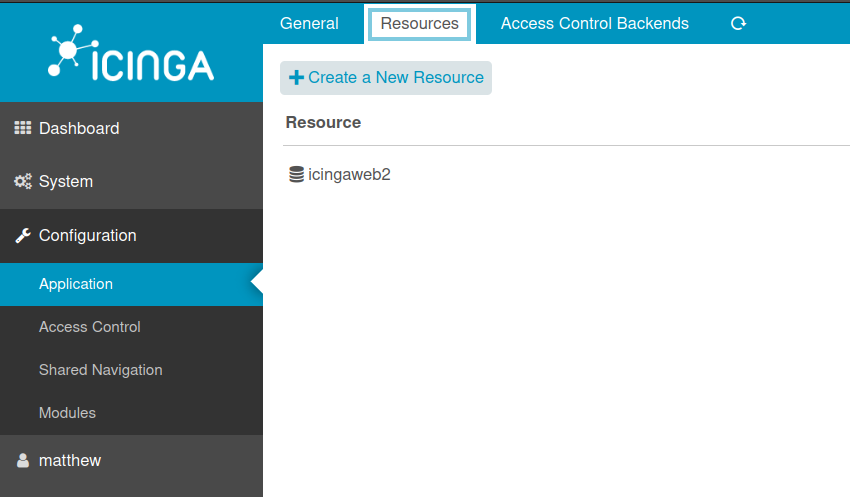The height and width of the screenshot is (497, 850).
Task: Click the Dashboard grid icon
Action: (23, 128)
